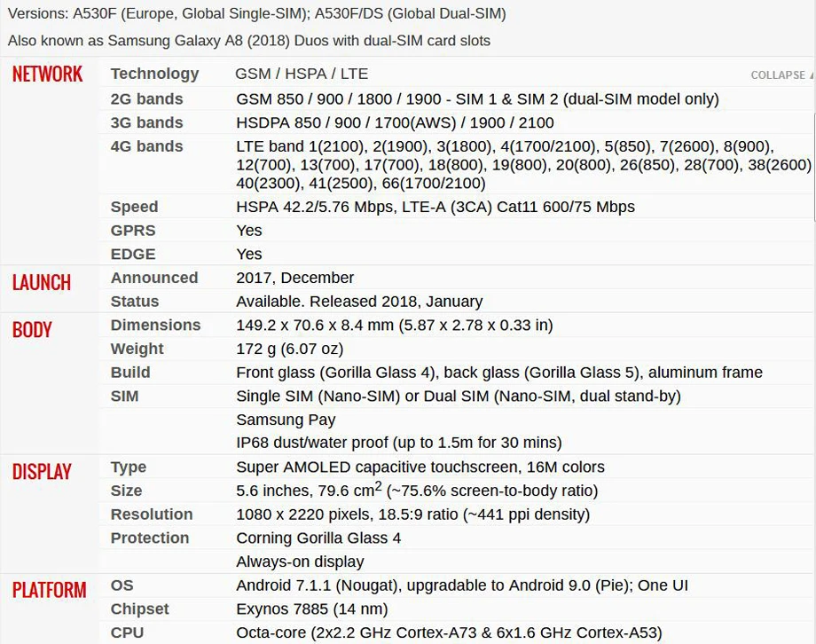Click the LTE band 1(2100) line
Screen dimensions: 816x644
[505, 146]
